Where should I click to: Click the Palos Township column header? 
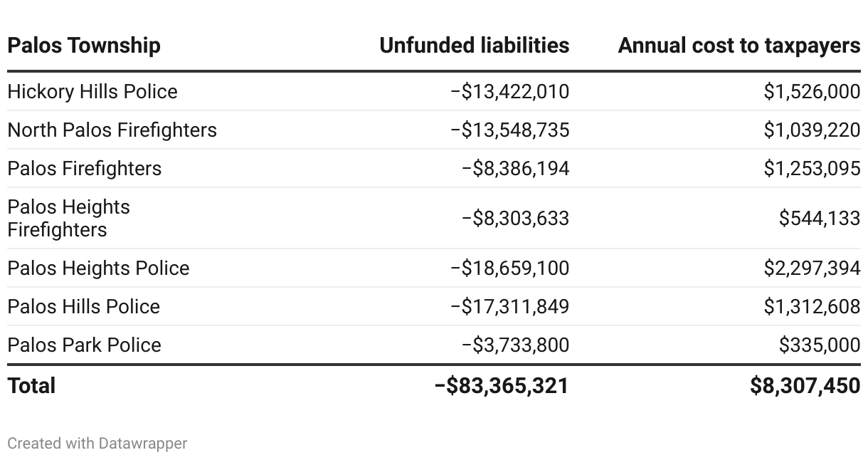[x=84, y=46]
